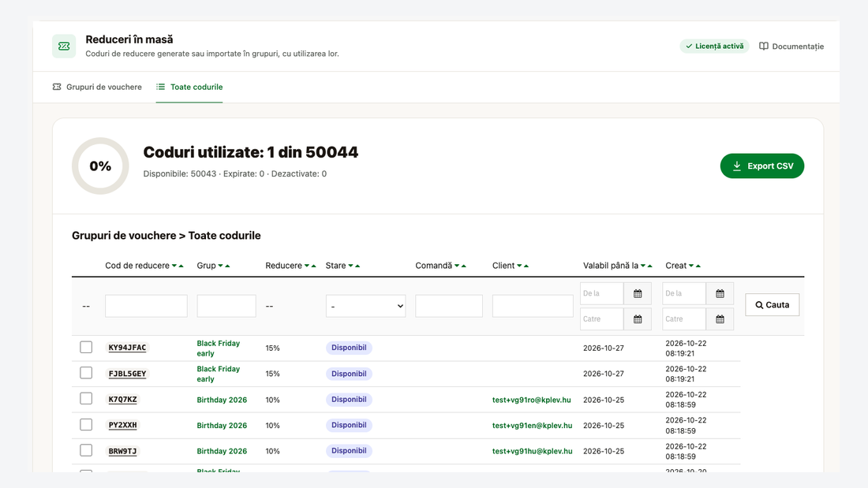Open the Documentație link

(791, 47)
